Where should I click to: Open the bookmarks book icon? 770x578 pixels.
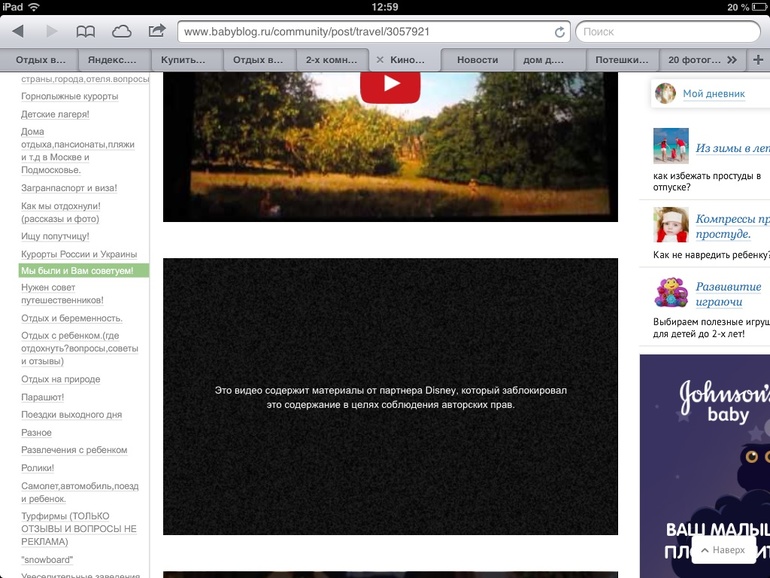[x=86, y=32]
